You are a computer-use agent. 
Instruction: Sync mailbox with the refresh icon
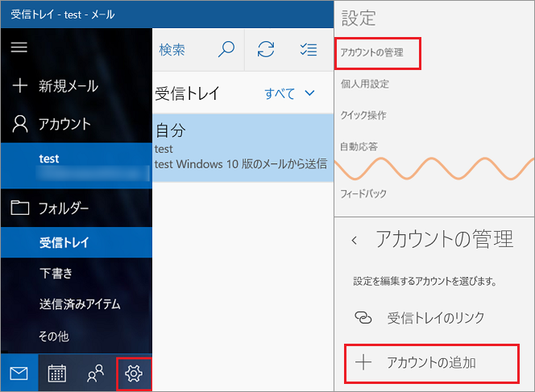pyautogui.click(x=266, y=49)
